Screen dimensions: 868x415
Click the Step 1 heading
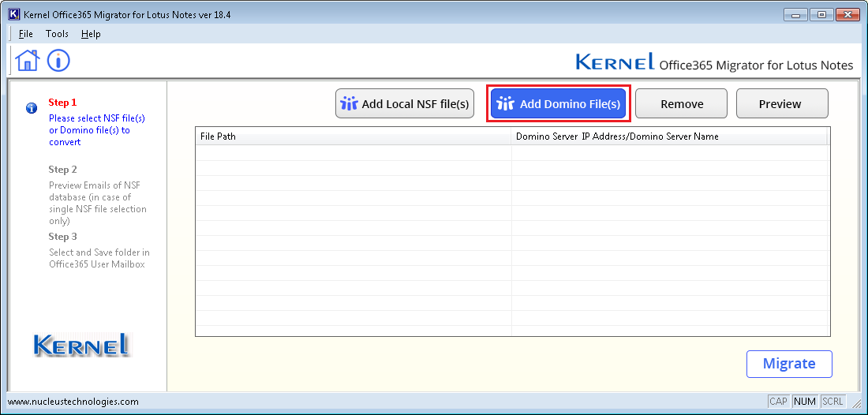click(x=62, y=103)
